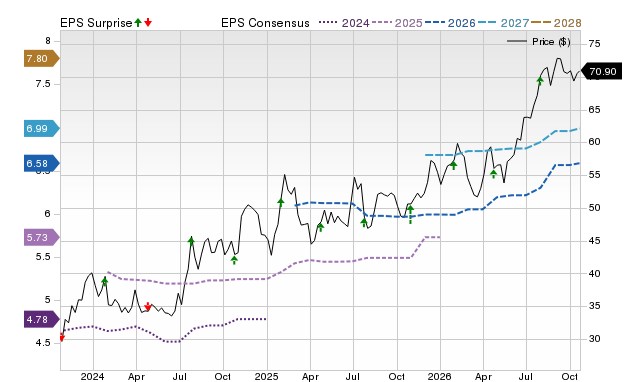Viewport: 640px width, 382px height.
Task: Click the 2025 x-axis label
Action: coord(266,376)
